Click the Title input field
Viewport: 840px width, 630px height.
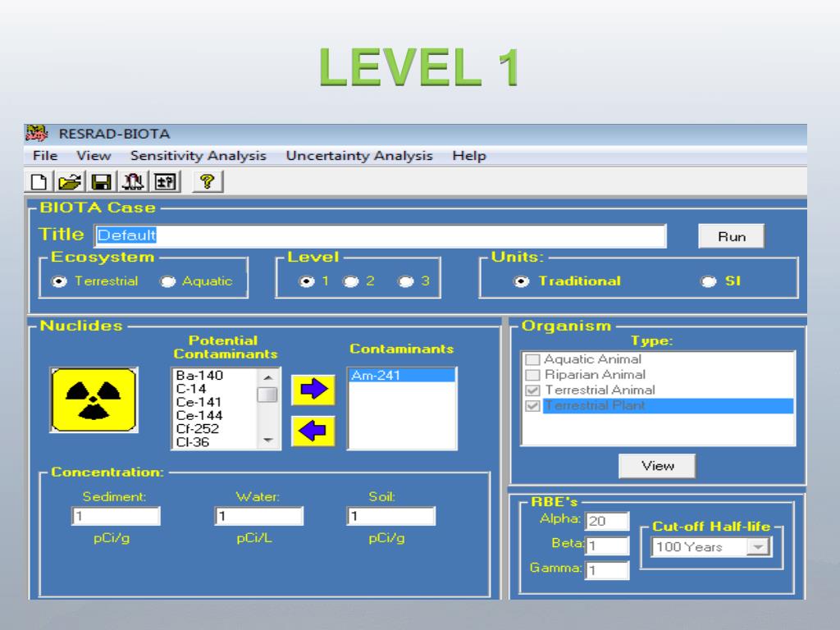(x=381, y=235)
